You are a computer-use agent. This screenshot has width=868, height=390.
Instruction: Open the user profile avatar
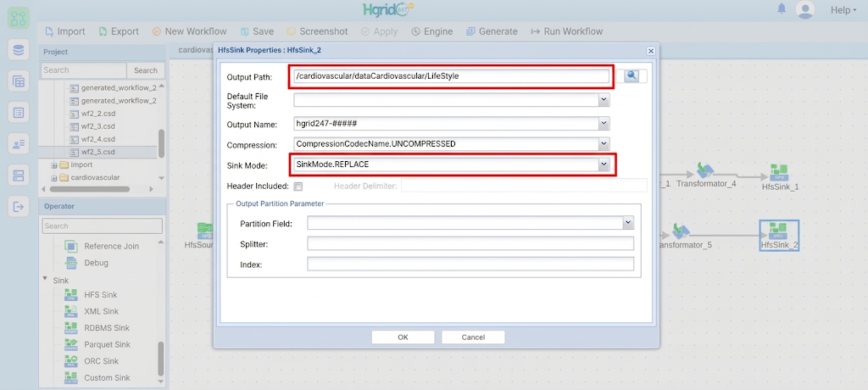tap(805, 9)
